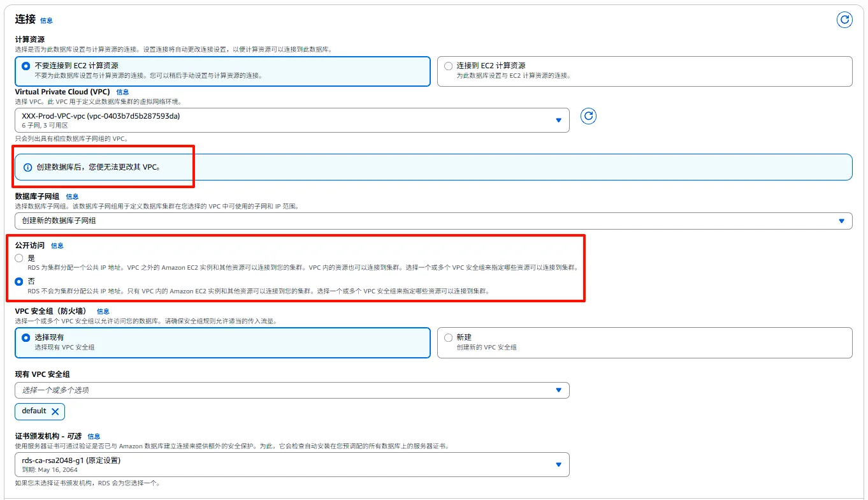Image resolution: width=868 pixels, height=500 pixels.
Task: Expand the 创建新的数据库子网组 dropdown
Action: (x=433, y=221)
